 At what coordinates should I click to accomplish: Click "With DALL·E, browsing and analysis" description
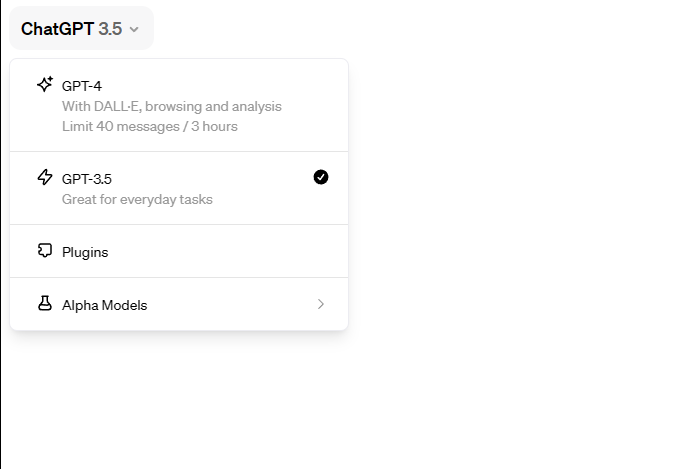pos(171,106)
